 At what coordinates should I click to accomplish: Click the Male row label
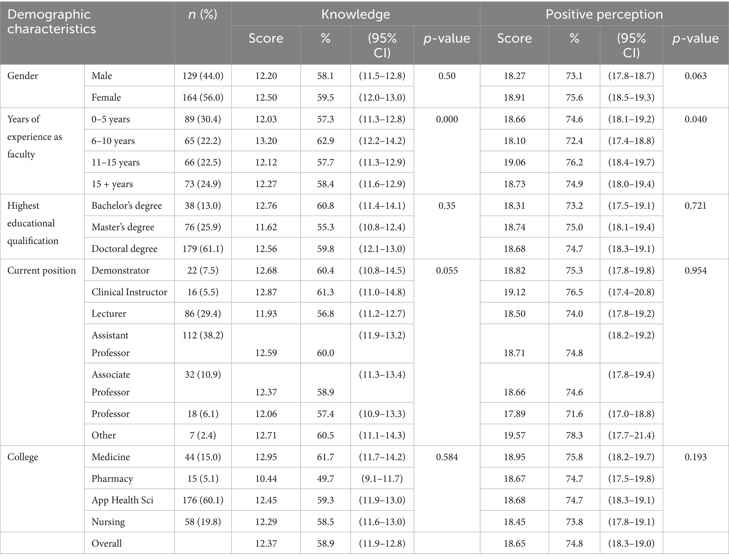click(102, 76)
